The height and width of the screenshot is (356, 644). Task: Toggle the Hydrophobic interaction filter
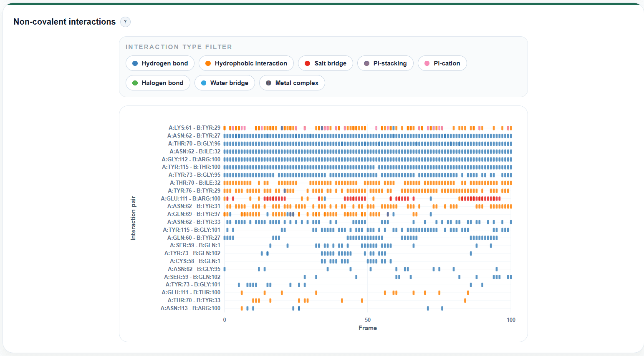(246, 63)
